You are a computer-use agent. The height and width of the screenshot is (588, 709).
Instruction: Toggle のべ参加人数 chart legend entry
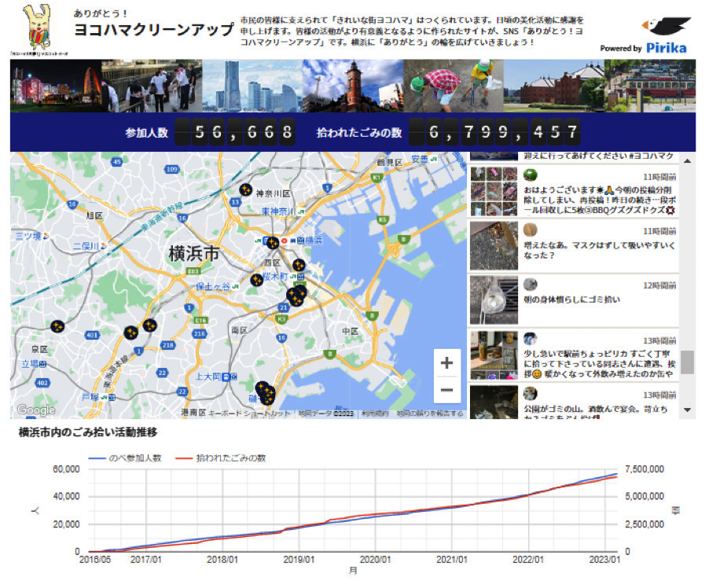click(x=125, y=458)
